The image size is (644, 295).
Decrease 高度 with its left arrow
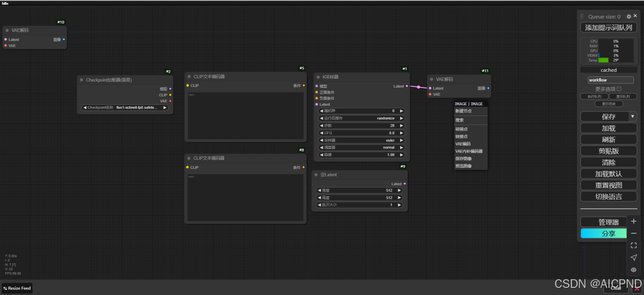point(320,197)
